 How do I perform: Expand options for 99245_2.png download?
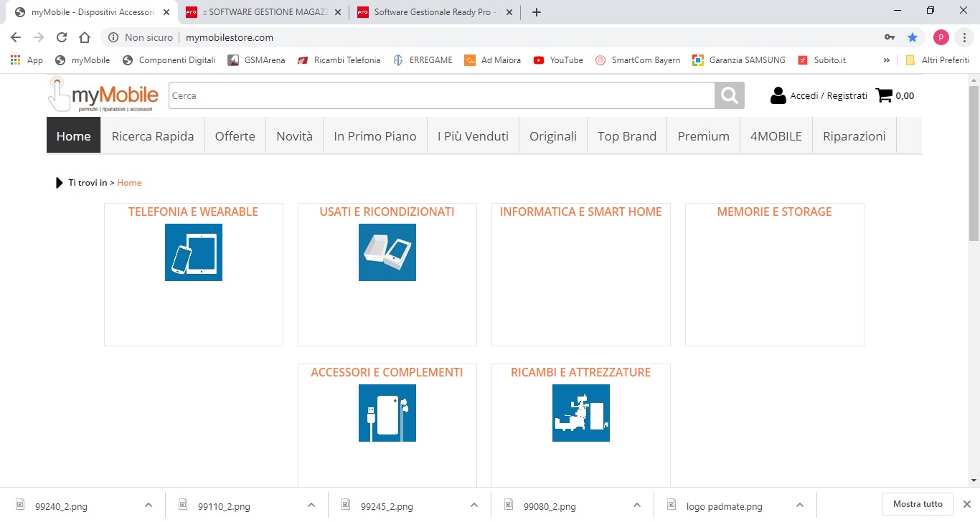[474, 505]
